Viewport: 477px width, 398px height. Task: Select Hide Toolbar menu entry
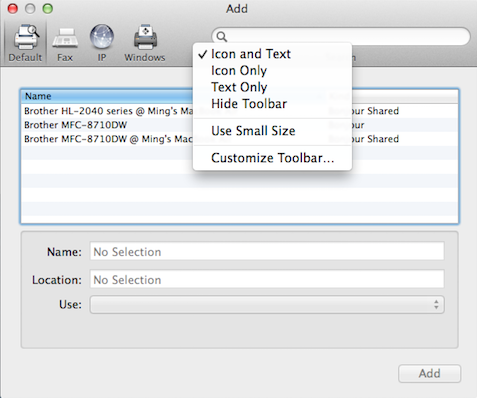pos(272,104)
